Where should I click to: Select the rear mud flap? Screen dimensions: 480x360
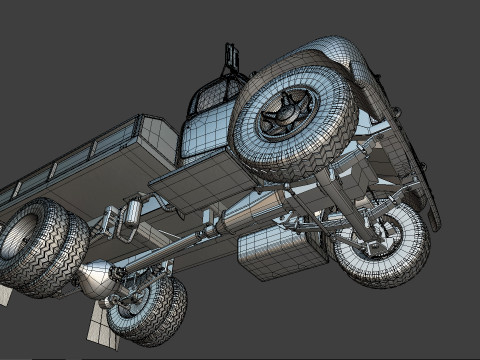click(x=103, y=327)
